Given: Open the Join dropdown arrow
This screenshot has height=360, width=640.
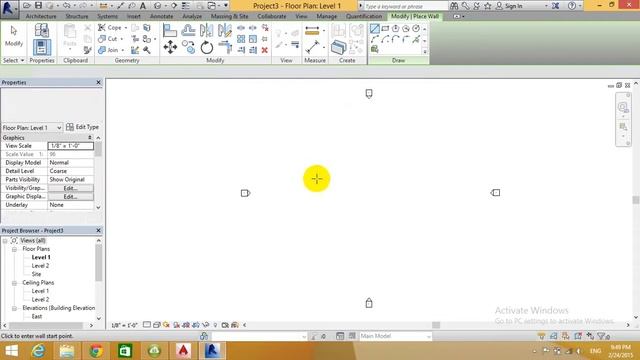Looking at the screenshot, I should (122, 50).
